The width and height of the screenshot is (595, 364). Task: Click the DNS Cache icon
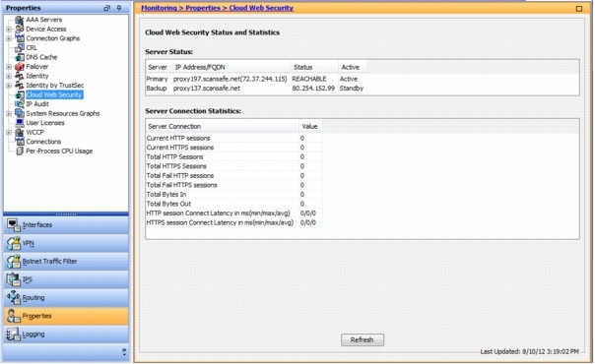click(20, 57)
